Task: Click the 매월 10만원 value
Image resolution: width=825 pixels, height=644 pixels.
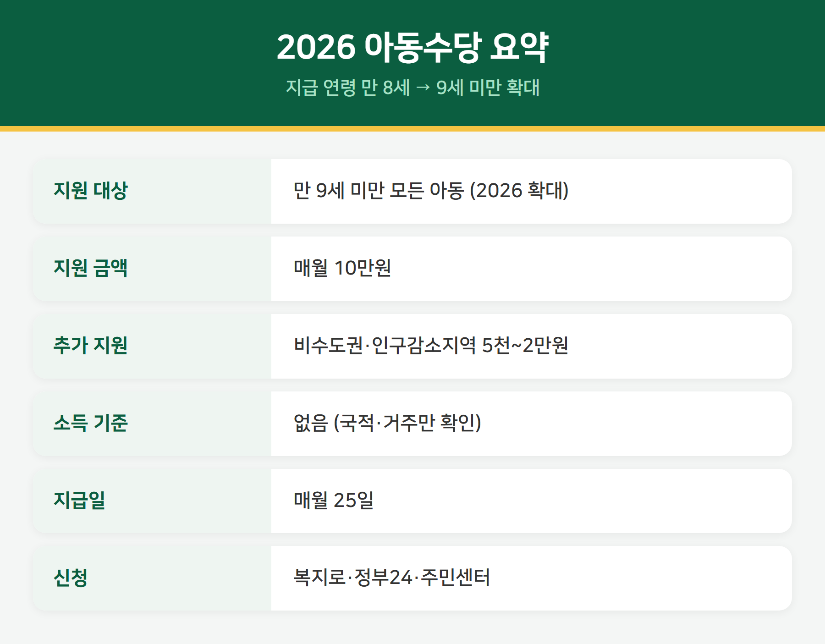Action: tap(342, 268)
